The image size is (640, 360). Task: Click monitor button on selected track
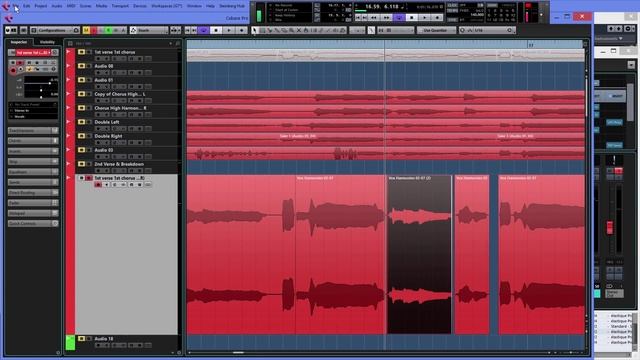(x=106, y=185)
